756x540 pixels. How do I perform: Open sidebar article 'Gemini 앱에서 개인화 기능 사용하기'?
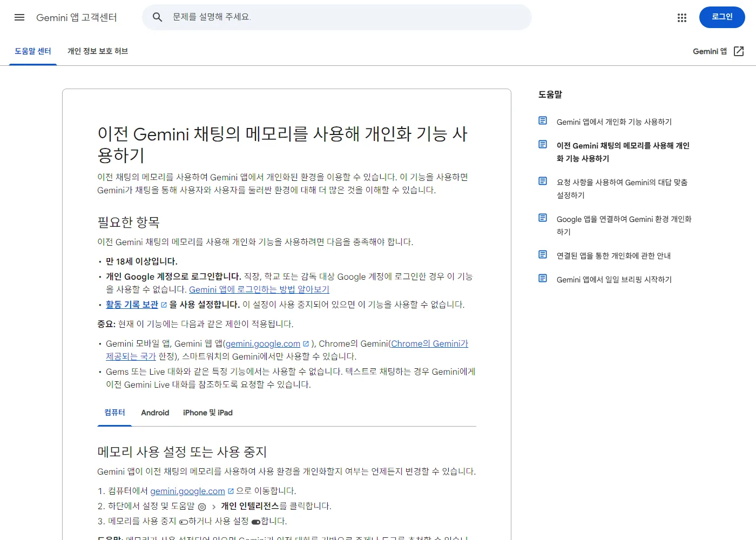[x=614, y=122]
